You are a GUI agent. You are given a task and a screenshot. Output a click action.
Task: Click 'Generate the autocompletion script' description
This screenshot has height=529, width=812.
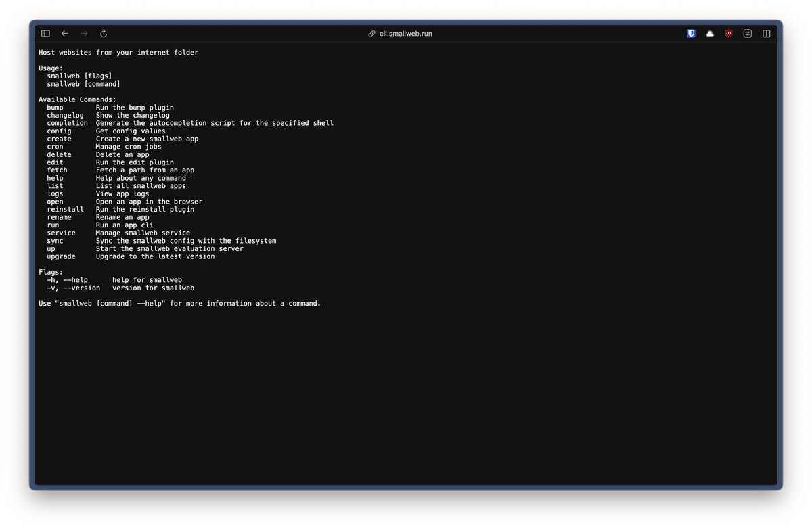coord(215,123)
